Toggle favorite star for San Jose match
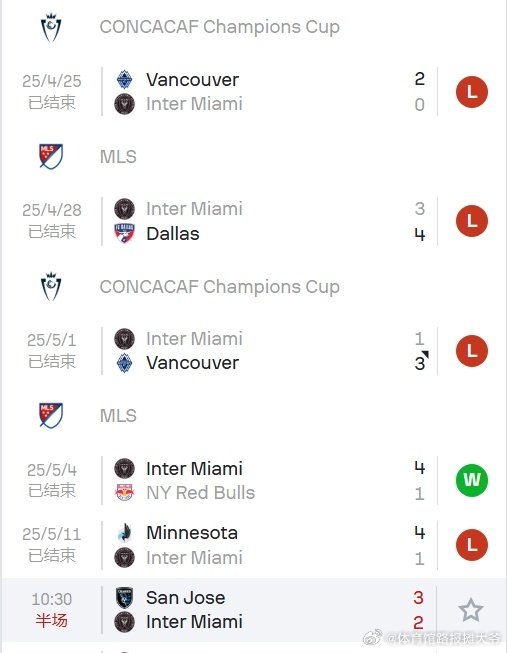The image size is (507, 653). click(471, 610)
